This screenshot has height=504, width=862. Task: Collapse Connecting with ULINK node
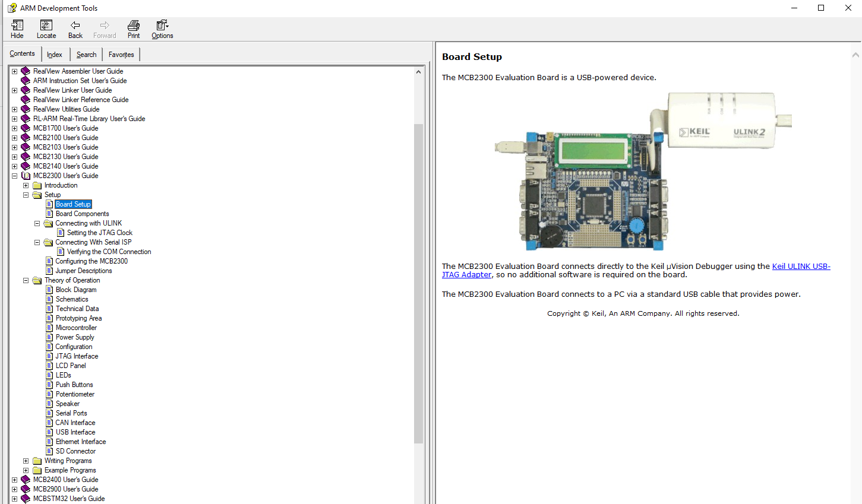point(37,223)
